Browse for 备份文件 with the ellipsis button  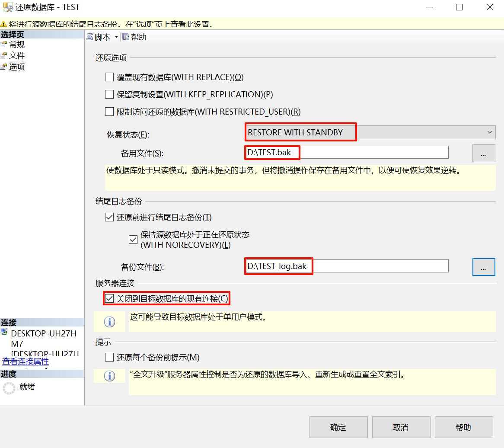tap(484, 267)
